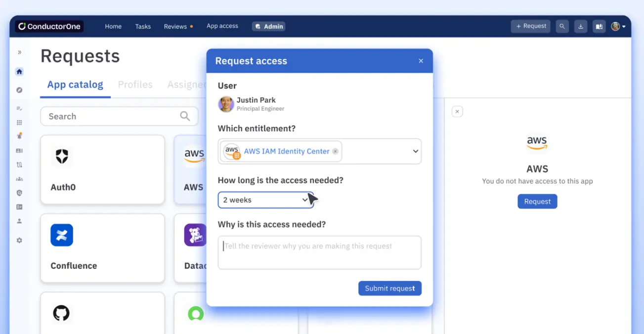Click the reason for access text field

click(319, 253)
